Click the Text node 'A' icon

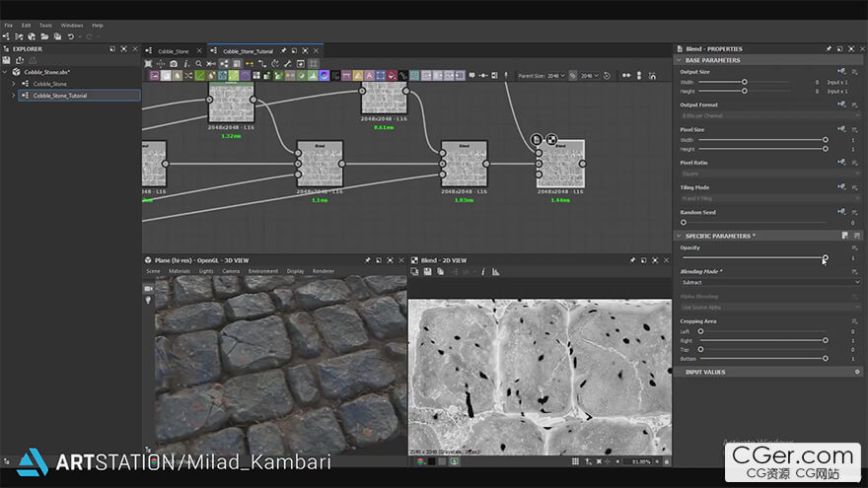coord(369,75)
